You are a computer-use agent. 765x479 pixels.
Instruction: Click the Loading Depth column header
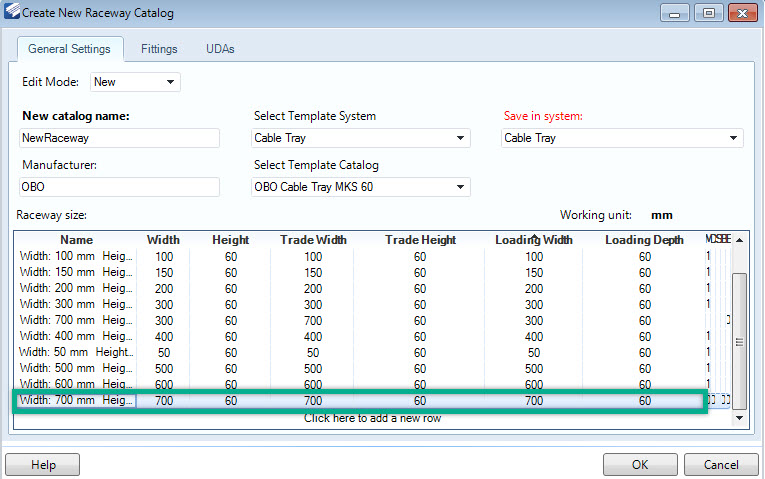[x=644, y=240]
